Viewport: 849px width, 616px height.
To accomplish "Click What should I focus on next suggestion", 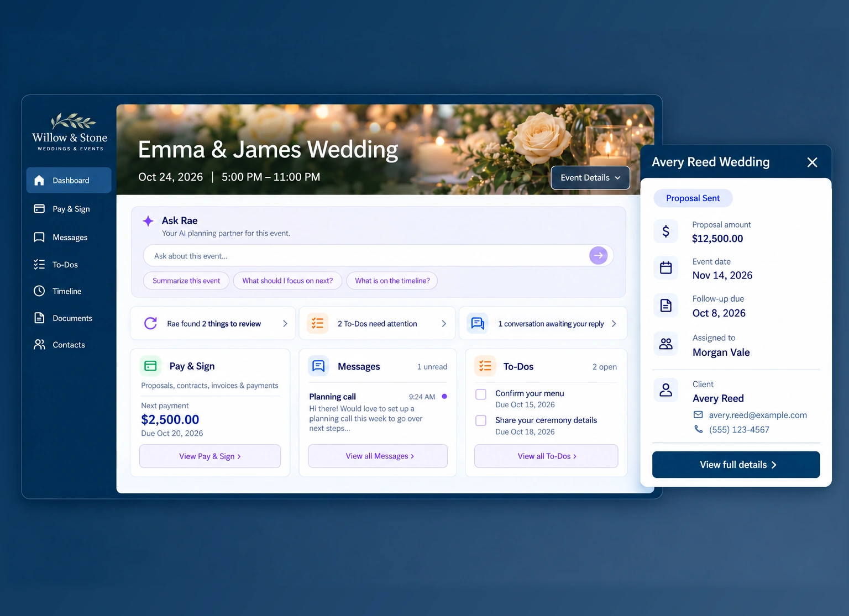I will click(287, 281).
